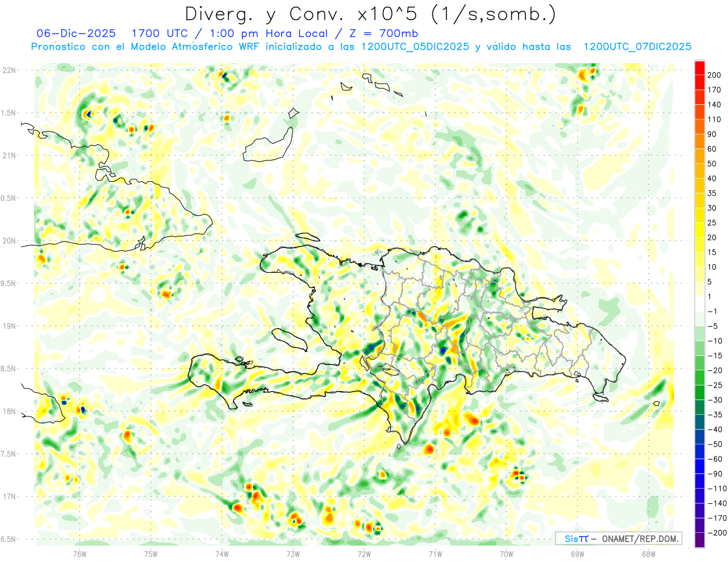The height and width of the screenshot is (562, 728).
Task: Click the '71W' longitude label
Action: point(435,554)
